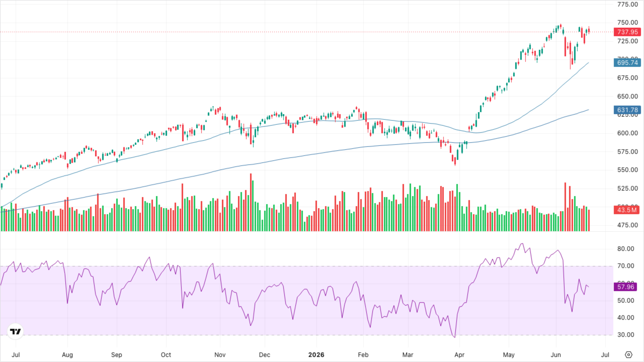Click the 475.00 price axis label
This screenshot has height=362, width=644.
[627, 225]
